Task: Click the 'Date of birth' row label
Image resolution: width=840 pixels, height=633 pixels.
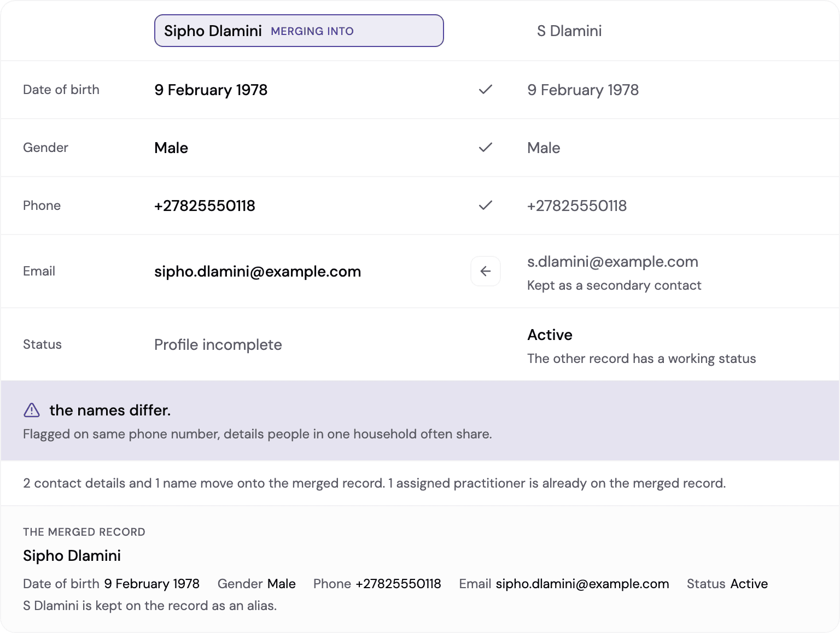Action: click(61, 90)
